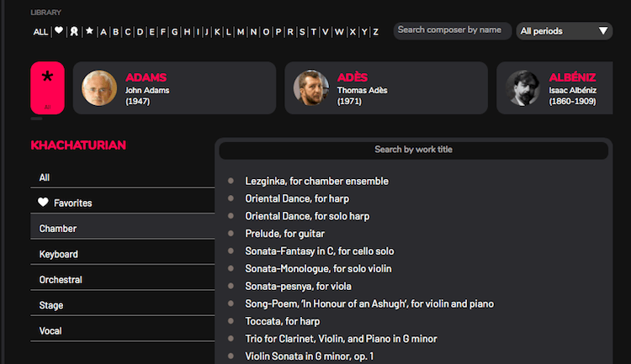This screenshot has width=631, height=364.
Task: Filter composers by star popular icon
Action: [x=89, y=31]
